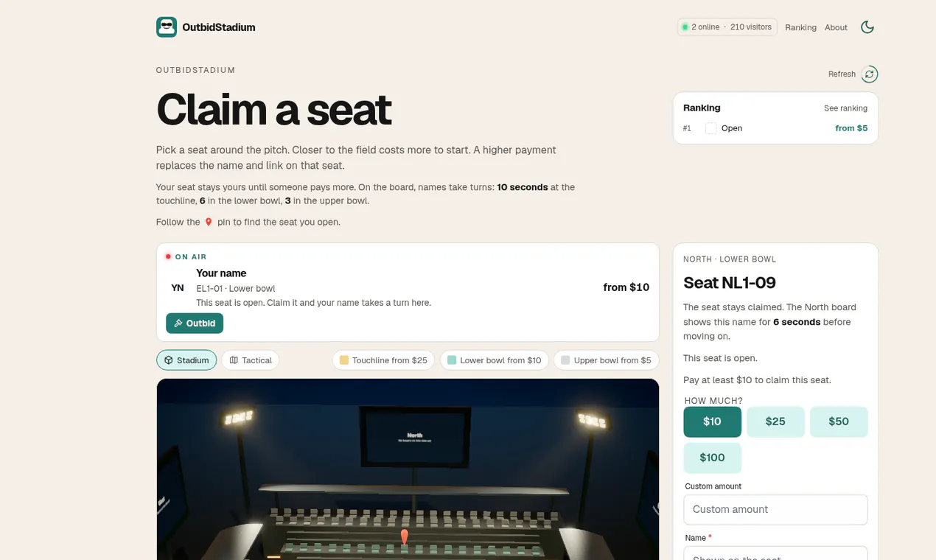Click the North scoreboard screen
The height and width of the screenshot is (560, 936).
point(414,438)
